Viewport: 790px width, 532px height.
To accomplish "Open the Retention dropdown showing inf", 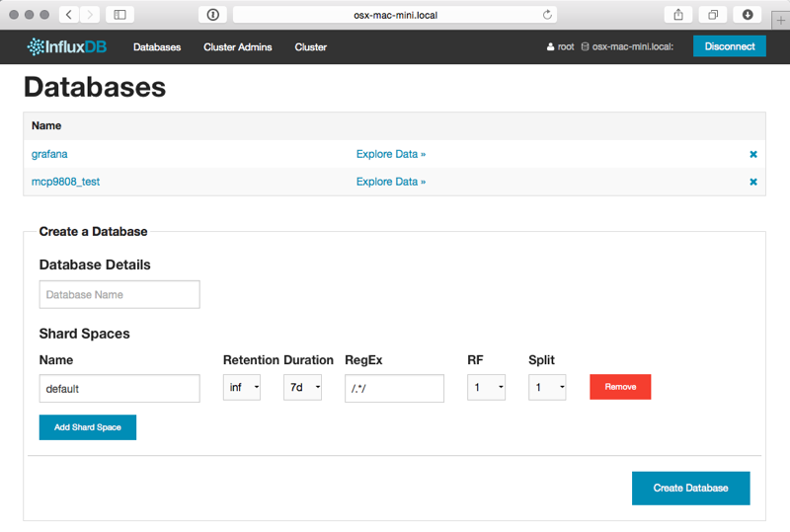I will point(242,388).
